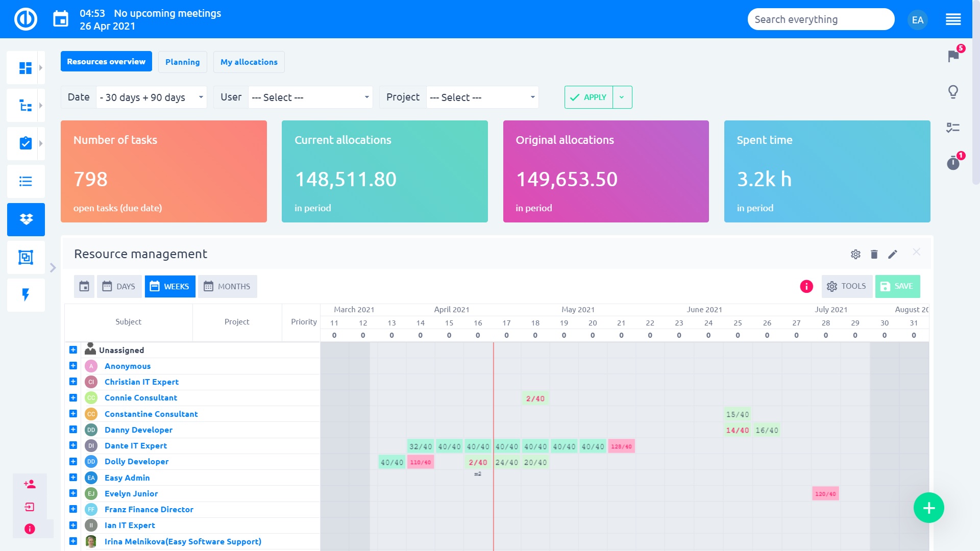Viewport: 980px width, 551px height.
Task: Click the Number of tasks card
Action: (164, 171)
